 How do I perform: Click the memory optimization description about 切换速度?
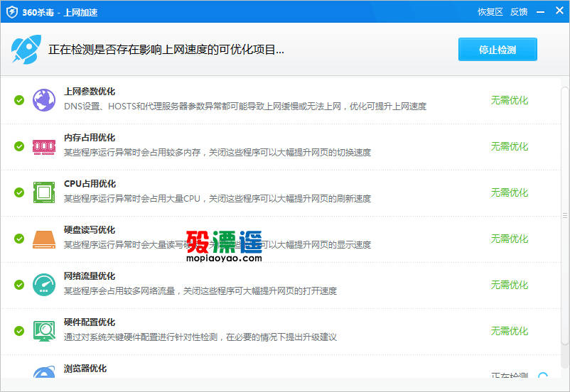coord(217,153)
